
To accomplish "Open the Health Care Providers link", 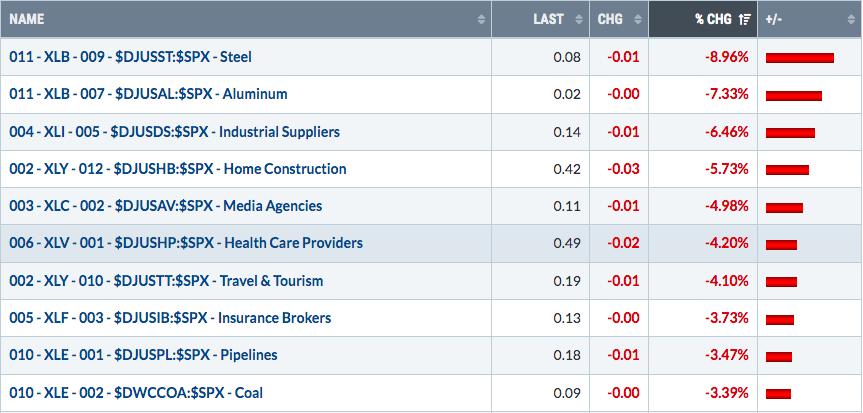I will tap(186, 243).
